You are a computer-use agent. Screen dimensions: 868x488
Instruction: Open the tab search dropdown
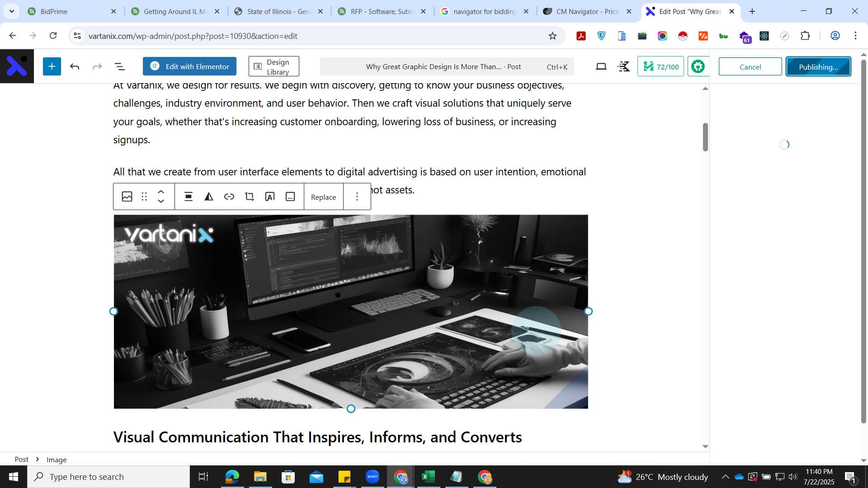(x=12, y=11)
